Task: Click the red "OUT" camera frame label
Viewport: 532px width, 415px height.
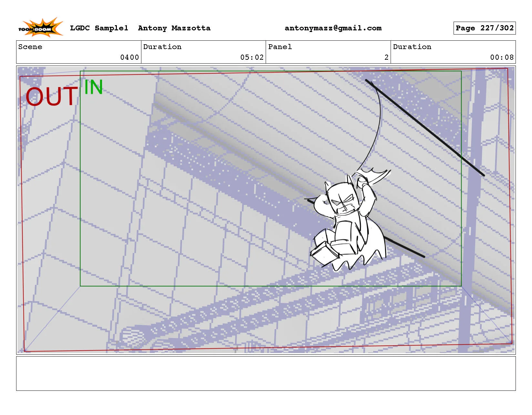Action: coord(51,96)
